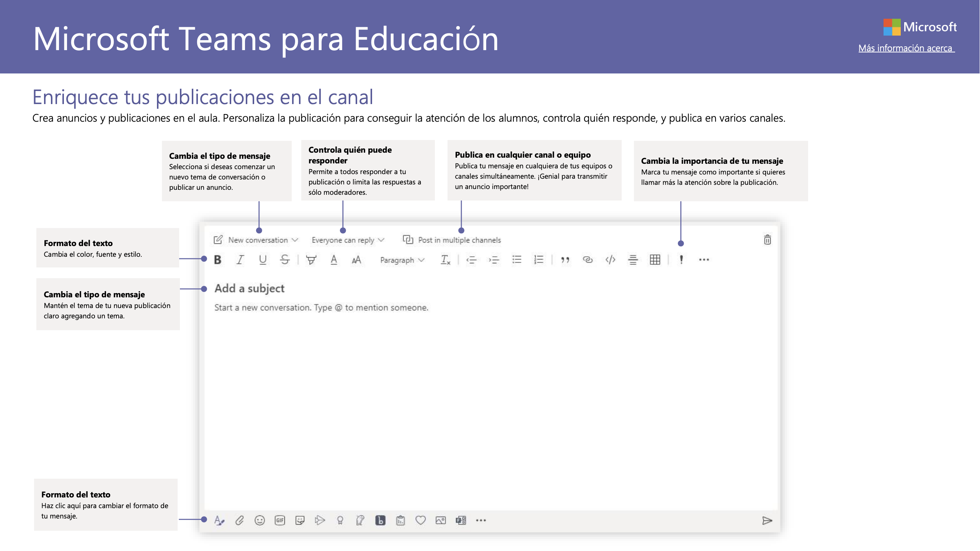
Task: Click the Add a subject field
Action: (x=250, y=288)
